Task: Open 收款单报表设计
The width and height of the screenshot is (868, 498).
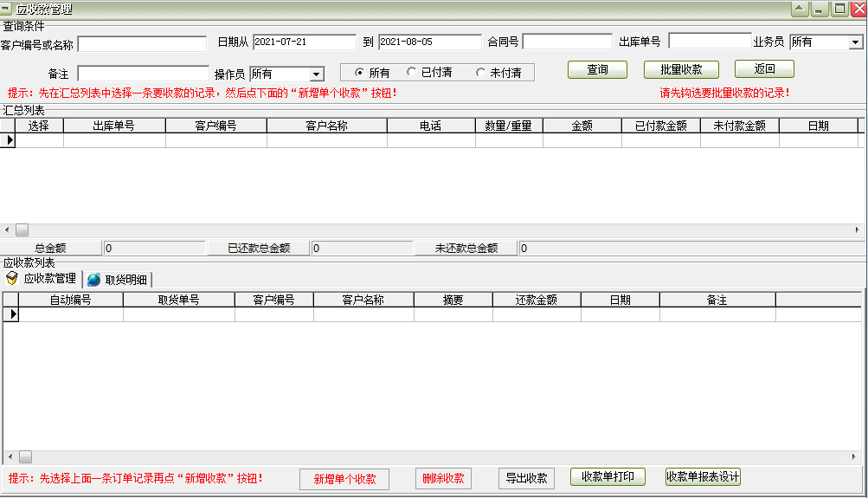Action: (x=703, y=477)
